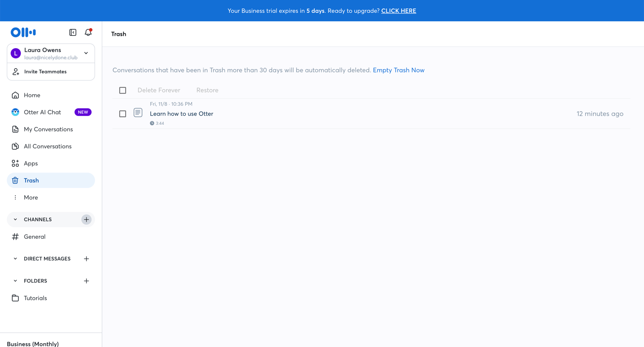Click the Delete Forever button
The height and width of the screenshot is (347, 644).
click(x=159, y=90)
